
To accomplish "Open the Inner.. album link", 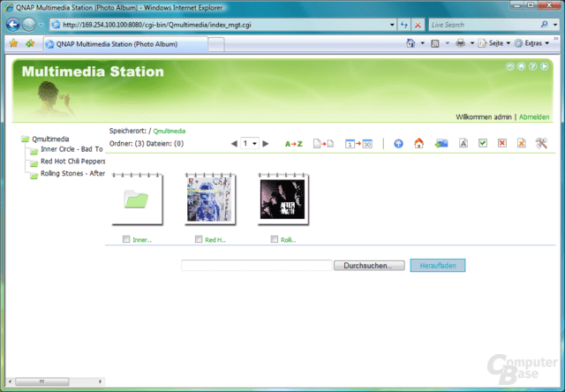I will pyautogui.click(x=142, y=240).
